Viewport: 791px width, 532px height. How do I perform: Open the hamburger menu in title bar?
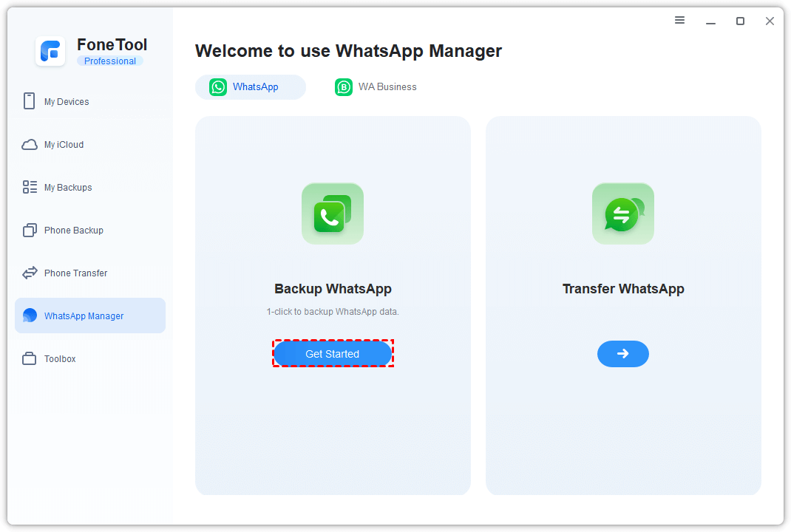[680, 21]
